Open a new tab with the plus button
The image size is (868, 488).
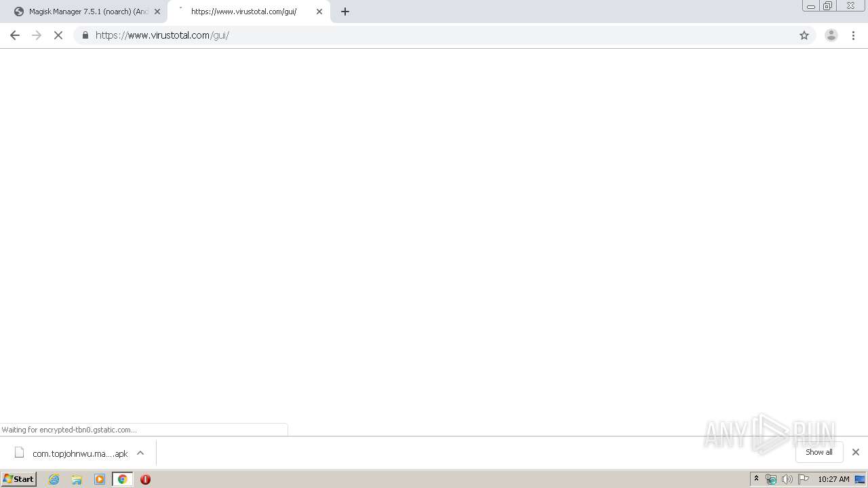tap(345, 12)
